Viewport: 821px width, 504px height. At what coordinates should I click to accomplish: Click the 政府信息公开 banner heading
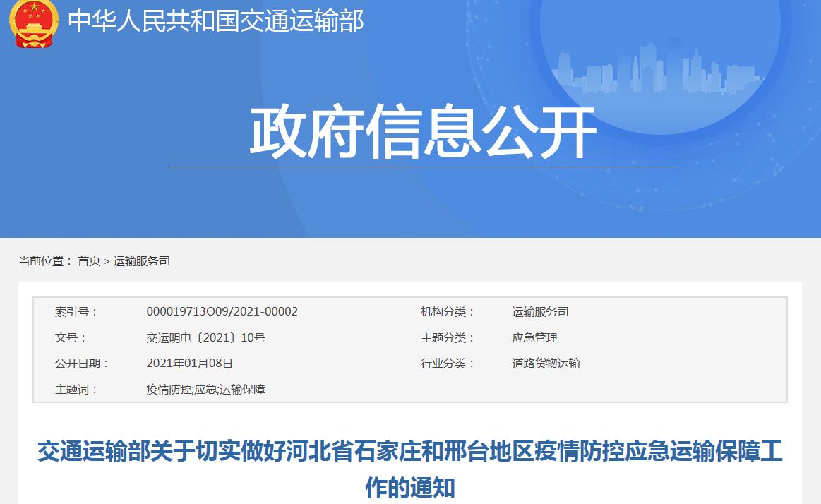(x=422, y=133)
